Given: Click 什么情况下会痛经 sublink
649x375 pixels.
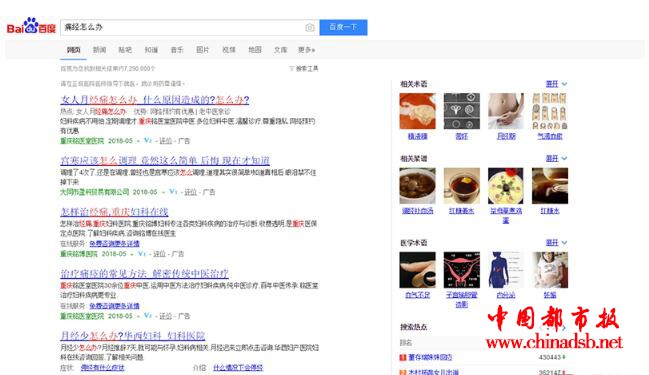Looking at the screenshot, I should click(x=238, y=368).
